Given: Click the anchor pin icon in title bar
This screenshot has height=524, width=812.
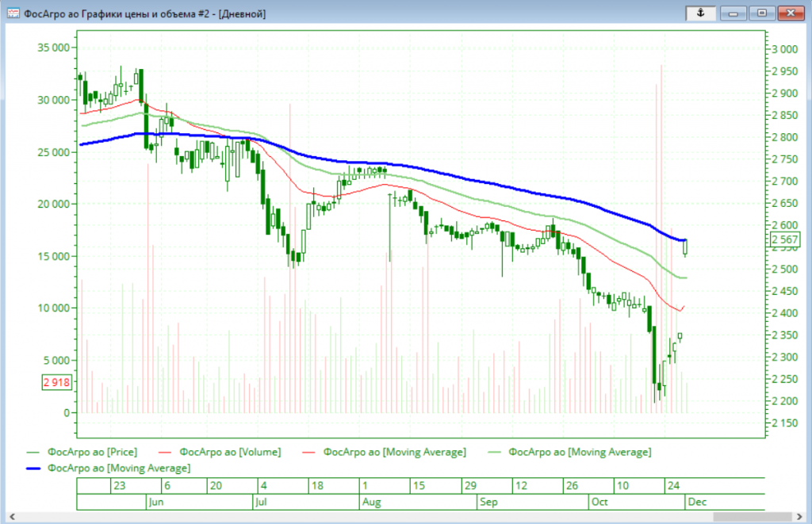Looking at the screenshot, I should (703, 13).
